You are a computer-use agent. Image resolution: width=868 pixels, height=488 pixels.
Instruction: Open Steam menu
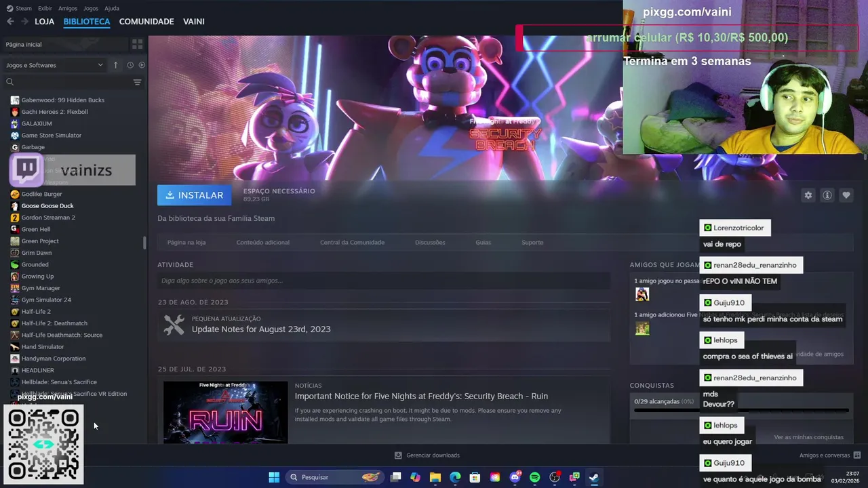click(x=19, y=8)
